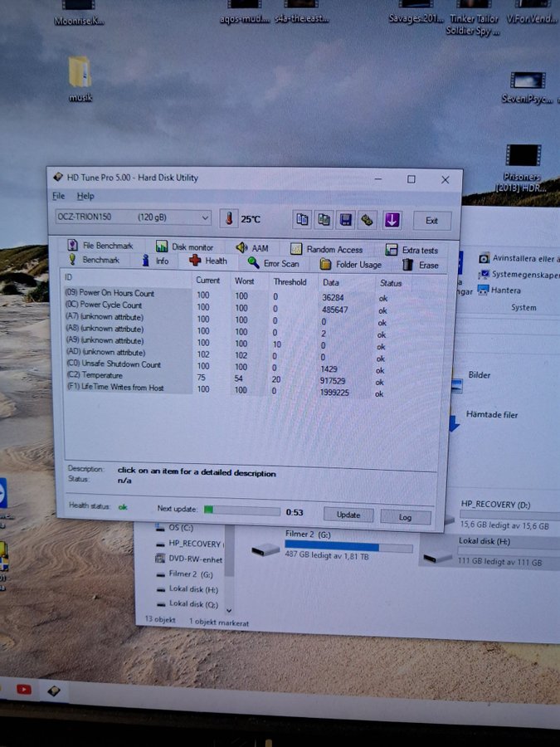Screen dimensions: 560x747
Task: Switch to the Extra tests tab
Action: pos(411,250)
